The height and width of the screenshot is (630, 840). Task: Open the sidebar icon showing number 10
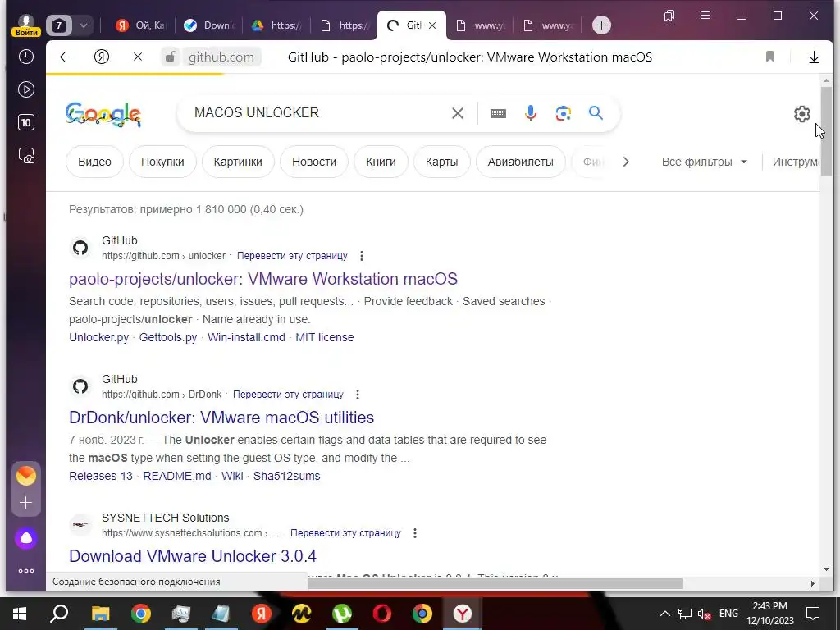(25, 123)
